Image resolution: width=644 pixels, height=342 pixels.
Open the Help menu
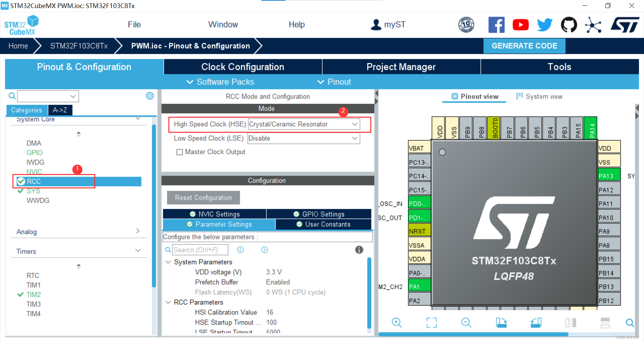[x=297, y=24]
